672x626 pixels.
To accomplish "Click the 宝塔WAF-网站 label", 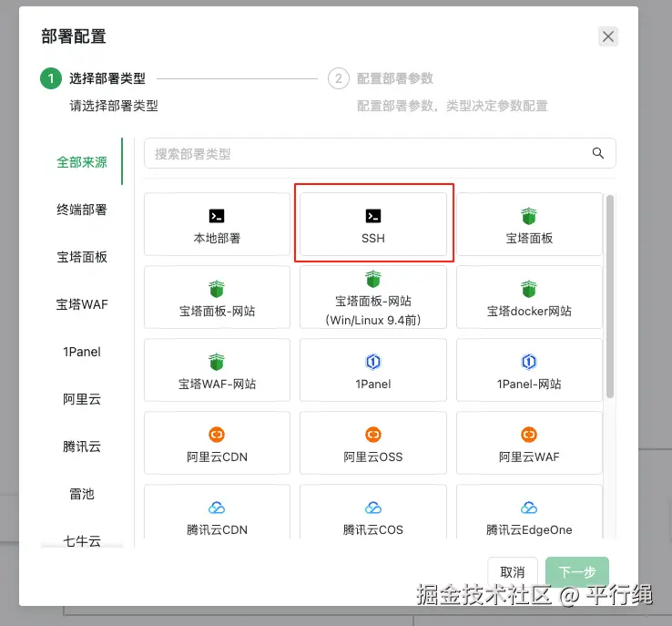I will coord(217,384).
